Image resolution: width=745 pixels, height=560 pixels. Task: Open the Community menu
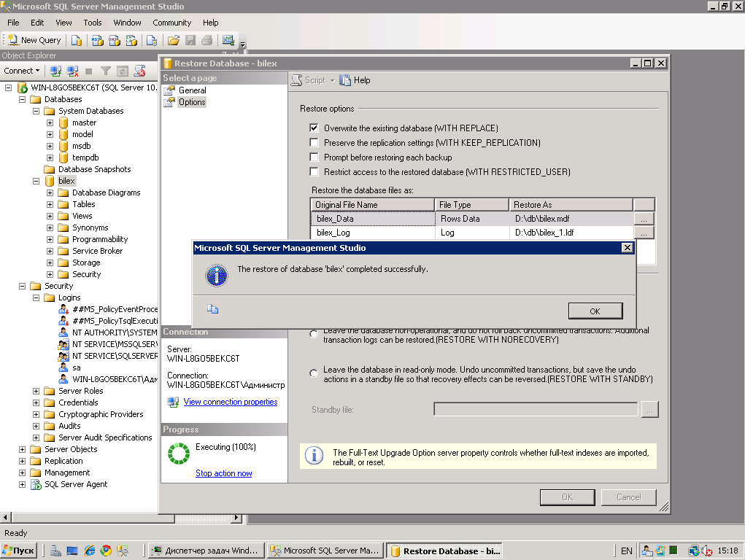pos(172,23)
